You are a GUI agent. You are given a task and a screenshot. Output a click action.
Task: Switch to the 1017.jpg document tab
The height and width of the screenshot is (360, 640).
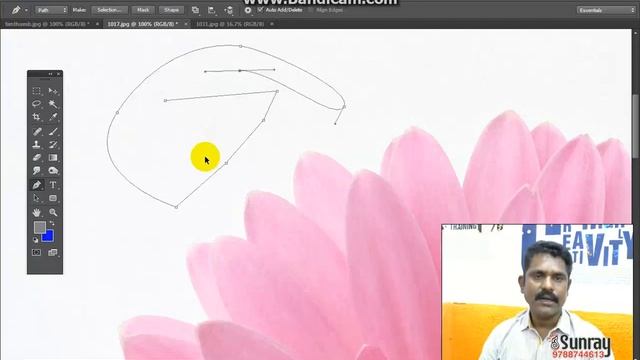click(x=142, y=24)
